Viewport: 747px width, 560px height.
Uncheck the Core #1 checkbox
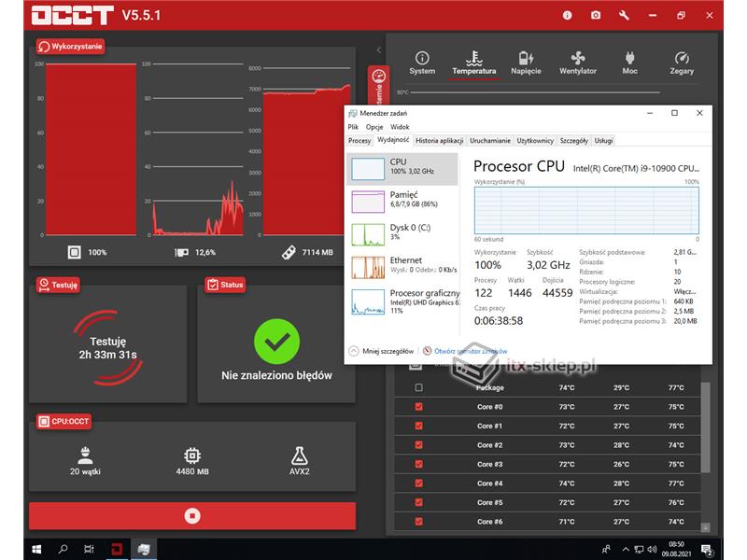(x=418, y=426)
